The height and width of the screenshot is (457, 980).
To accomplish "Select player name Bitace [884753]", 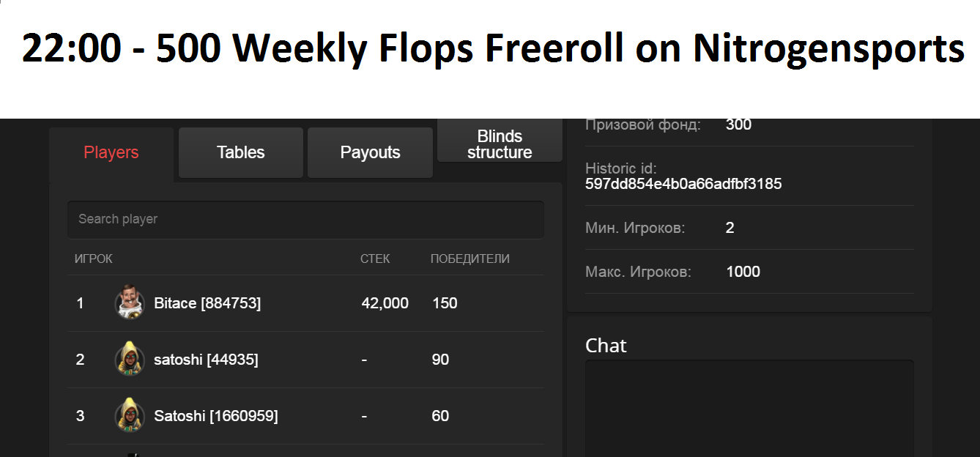I will (207, 303).
